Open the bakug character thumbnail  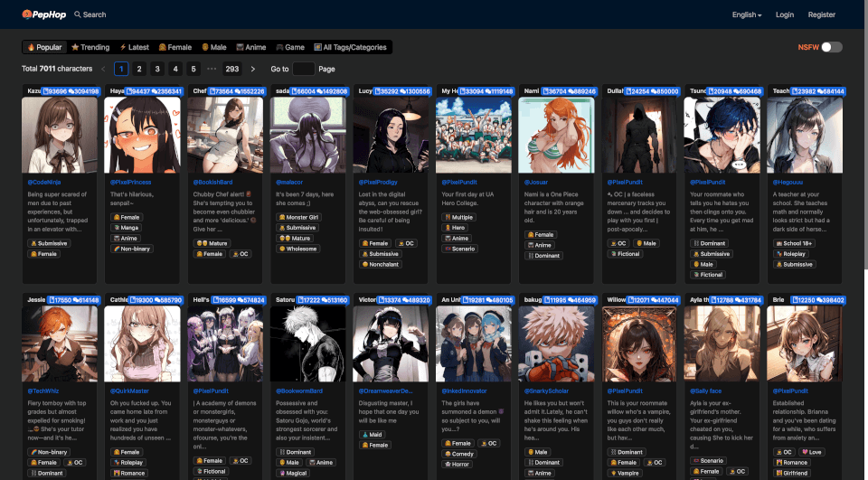point(556,344)
